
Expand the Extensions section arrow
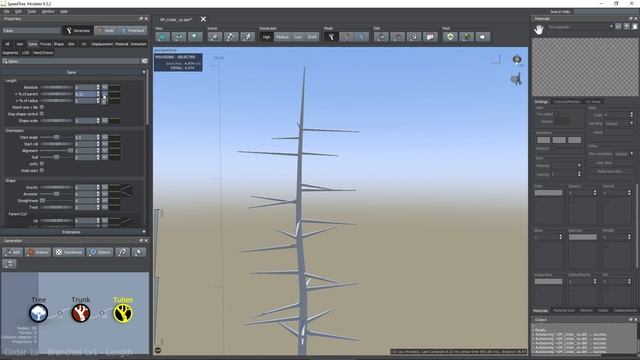point(144,232)
